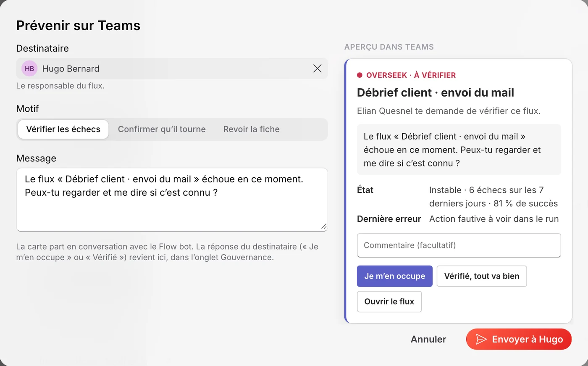Click the "Destinataire" label
The width and height of the screenshot is (588, 366).
point(42,48)
